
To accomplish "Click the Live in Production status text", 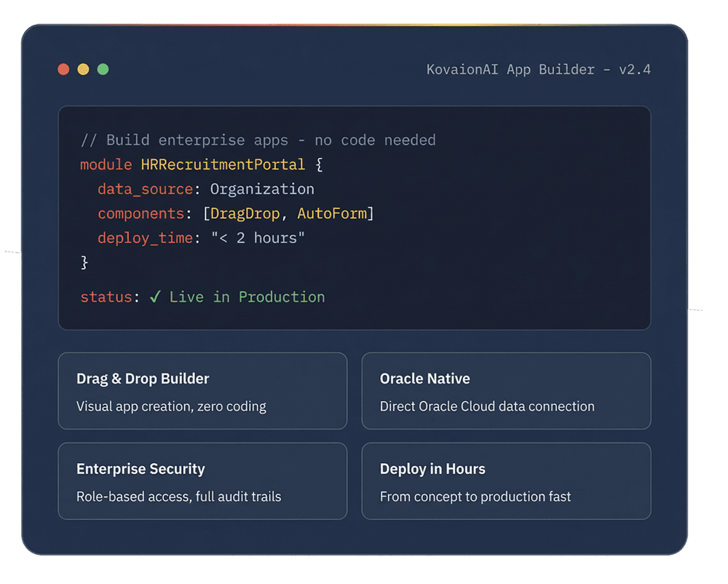I will click(x=247, y=297).
